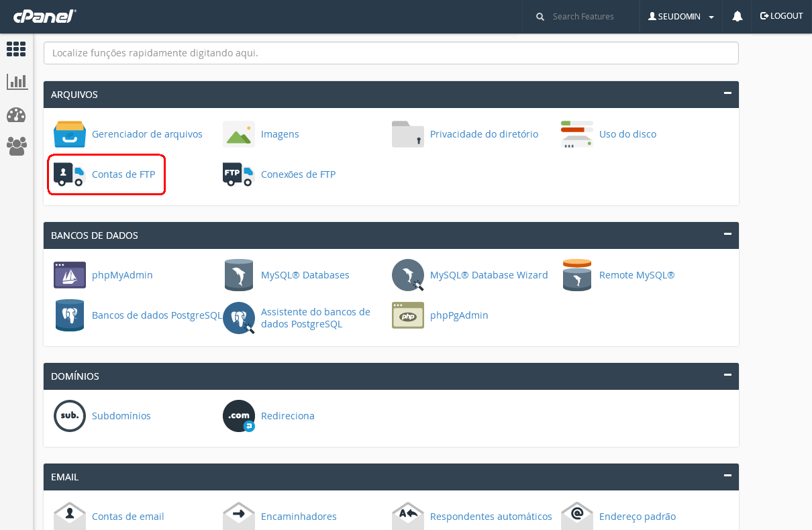Click the notifications bell icon
This screenshot has height=530, width=812.
pyautogui.click(x=738, y=16)
